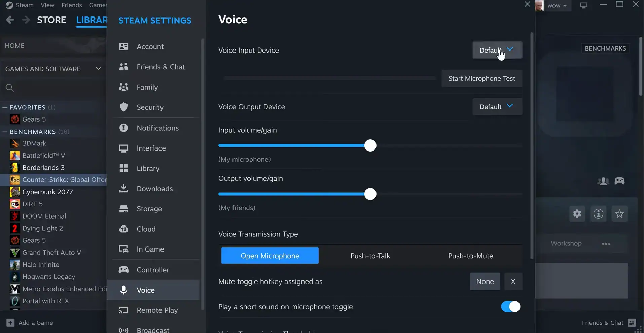Favorite the game with star icon
The width and height of the screenshot is (644, 333).
point(619,214)
